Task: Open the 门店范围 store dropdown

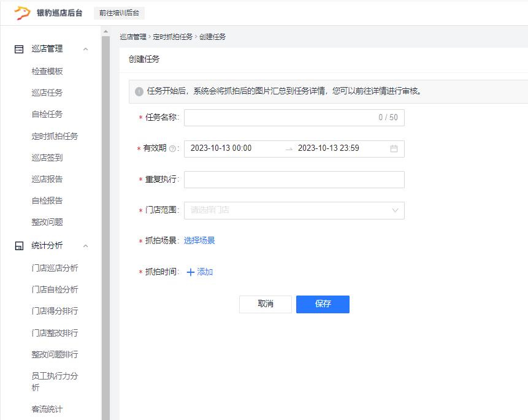Action: coord(294,210)
